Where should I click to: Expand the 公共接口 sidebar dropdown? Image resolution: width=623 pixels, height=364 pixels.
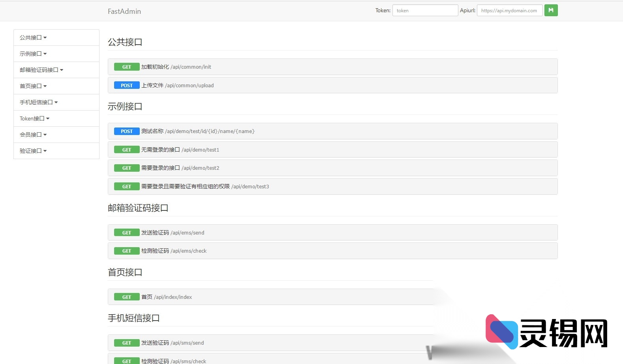click(x=33, y=38)
